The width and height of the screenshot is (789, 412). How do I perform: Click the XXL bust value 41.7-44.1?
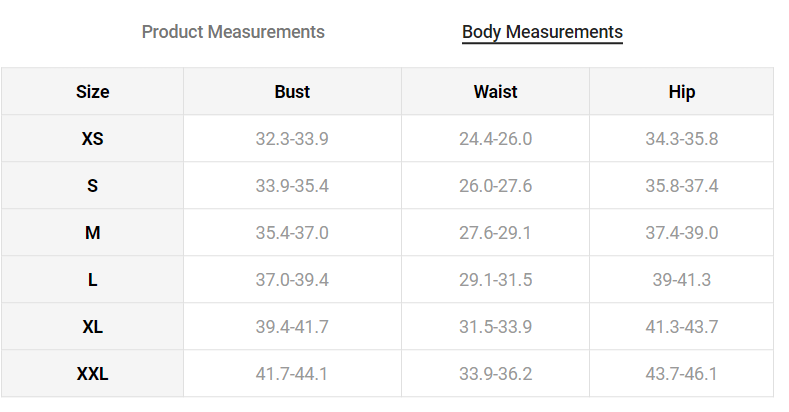[x=292, y=375]
